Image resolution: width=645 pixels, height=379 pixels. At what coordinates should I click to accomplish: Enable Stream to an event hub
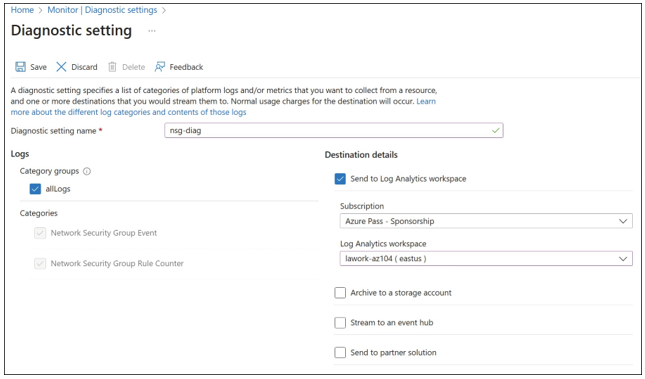[x=340, y=323]
